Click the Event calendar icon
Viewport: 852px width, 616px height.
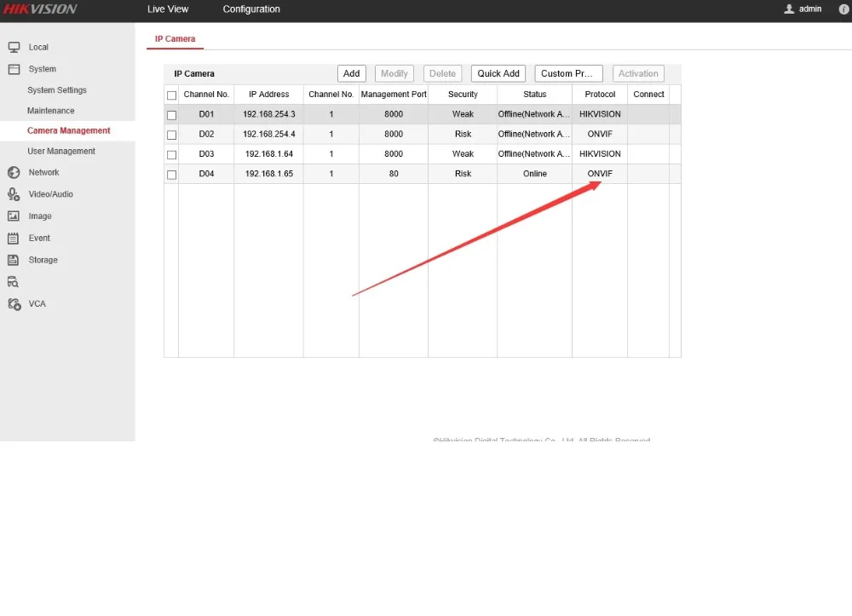tap(14, 238)
